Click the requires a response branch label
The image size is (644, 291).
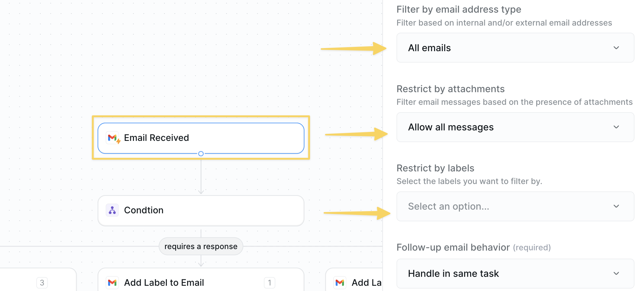click(x=201, y=246)
